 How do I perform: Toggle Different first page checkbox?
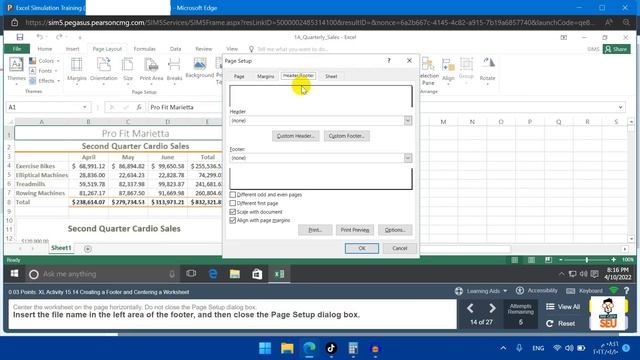tap(233, 203)
